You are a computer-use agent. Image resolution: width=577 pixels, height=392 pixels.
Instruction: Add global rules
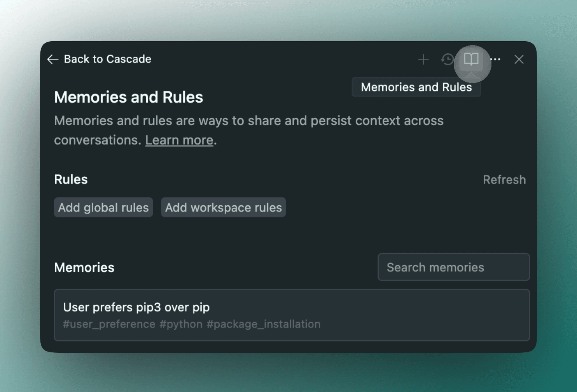103,207
